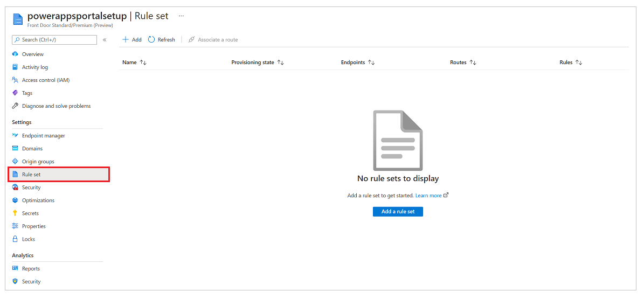The image size is (644, 298).
Task: Click the Properties sliders icon
Action: [15, 226]
